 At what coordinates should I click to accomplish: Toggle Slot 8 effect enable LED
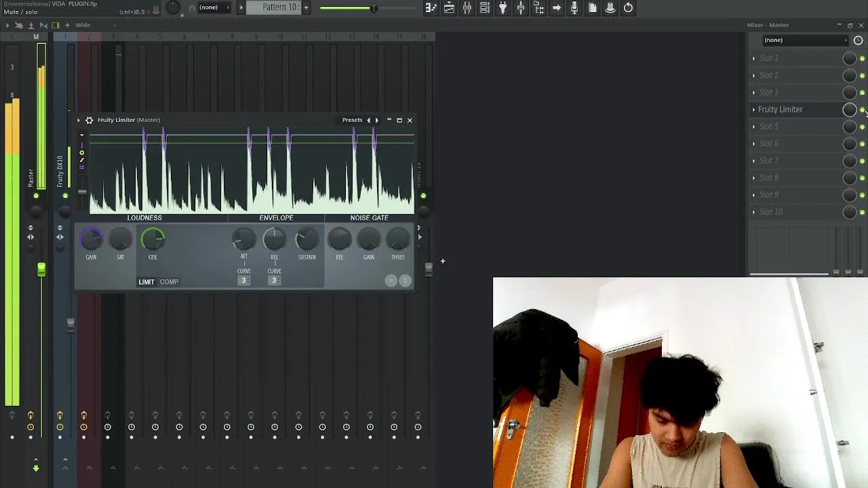pyautogui.click(x=862, y=178)
